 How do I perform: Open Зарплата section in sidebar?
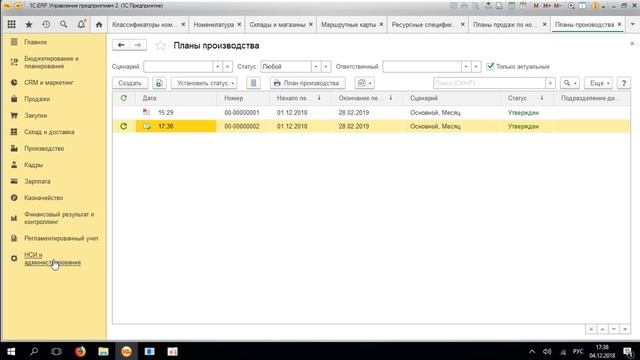tap(37, 181)
